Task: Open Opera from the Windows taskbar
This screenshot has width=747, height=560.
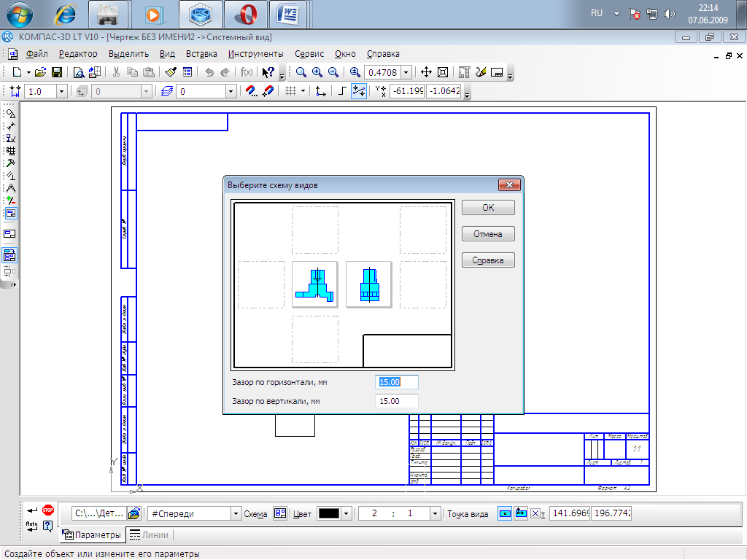Action: 246,15
